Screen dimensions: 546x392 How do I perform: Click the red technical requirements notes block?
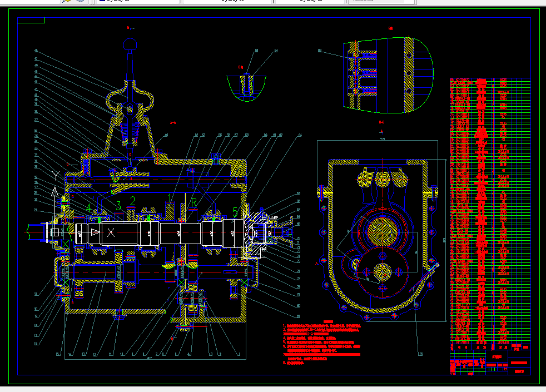pos(321,343)
